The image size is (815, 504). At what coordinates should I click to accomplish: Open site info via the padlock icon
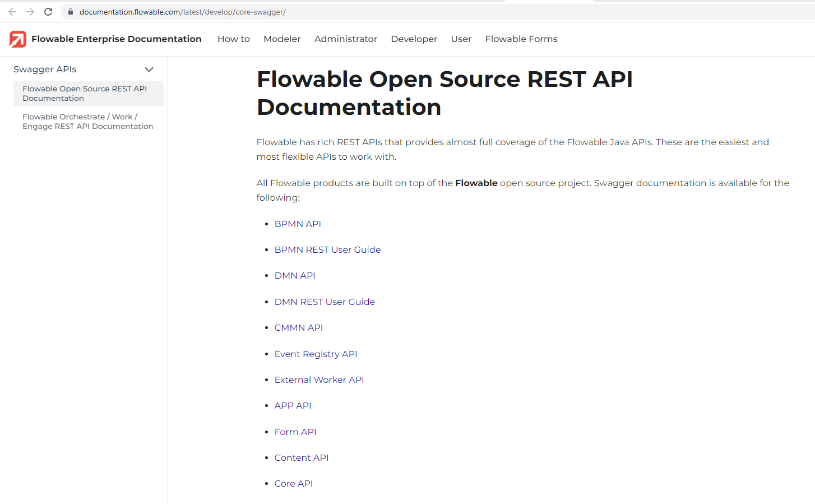[x=70, y=11]
